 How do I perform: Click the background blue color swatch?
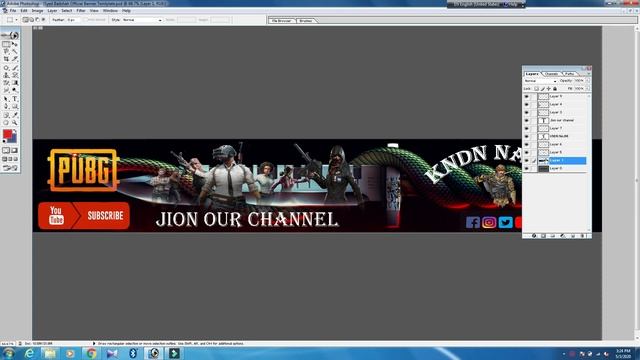point(13,139)
